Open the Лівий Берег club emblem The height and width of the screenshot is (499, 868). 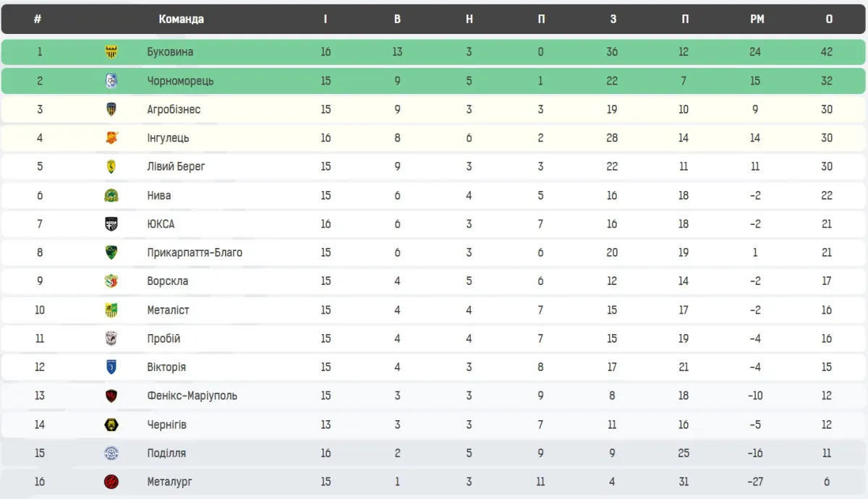click(111, 166)
